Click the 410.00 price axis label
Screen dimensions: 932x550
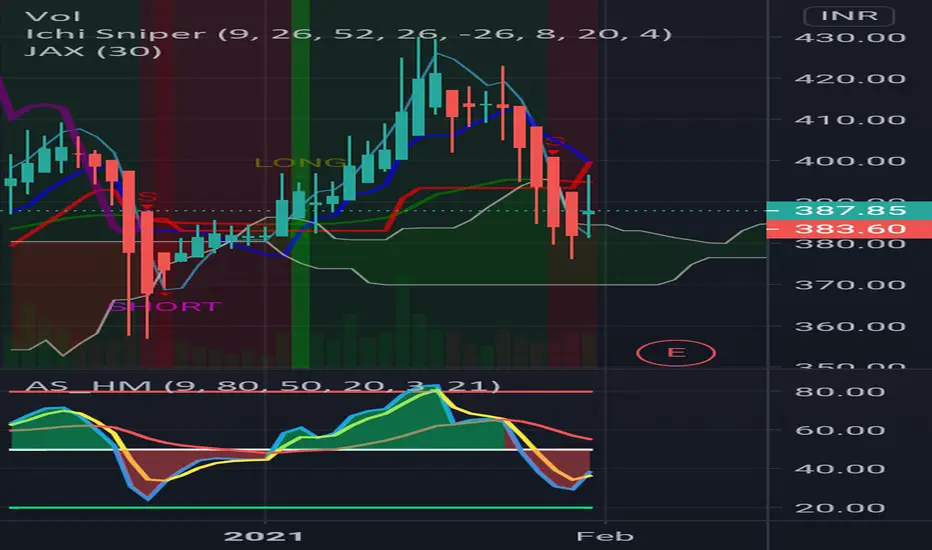(x=850, y=120)
